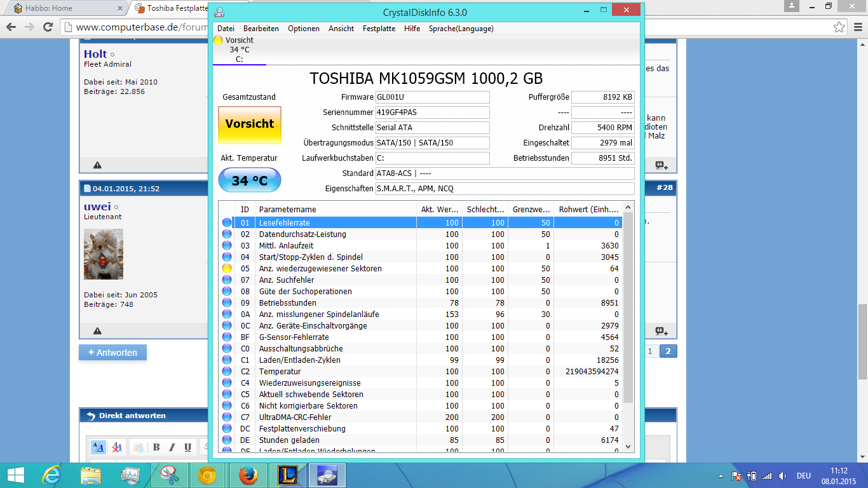Image resolution: width=868 pixels, height=488 pixels.
Task: Click the Betriebsstunden field 8951 Std.
Action: point(602,158)
